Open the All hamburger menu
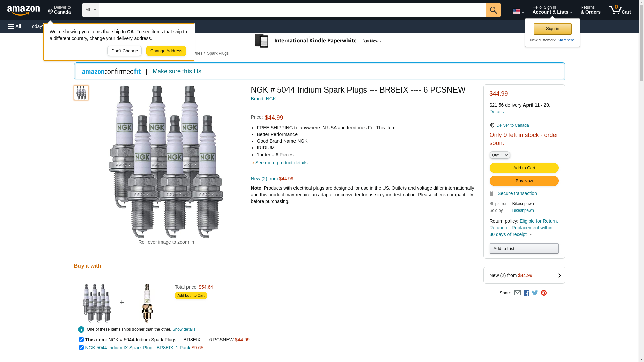Image resolution: width=644 pixels, height=362 pixels. 15,26
